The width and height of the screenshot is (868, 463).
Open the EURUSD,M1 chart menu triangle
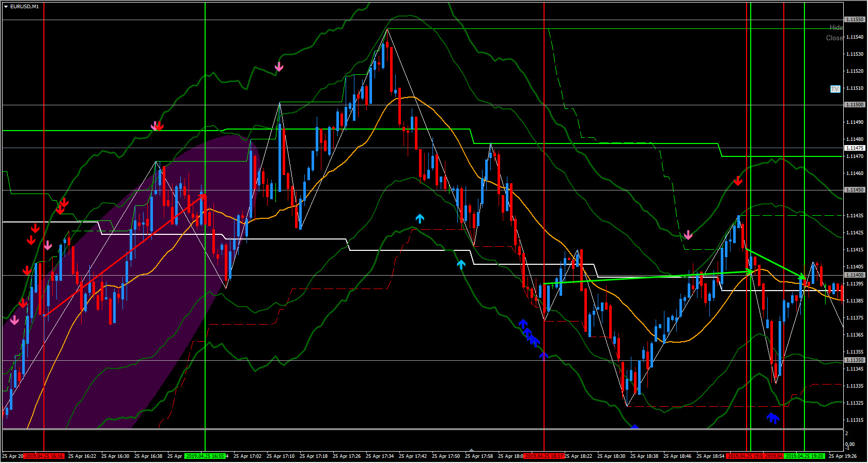pyautogui.click(x=6, y=7)
